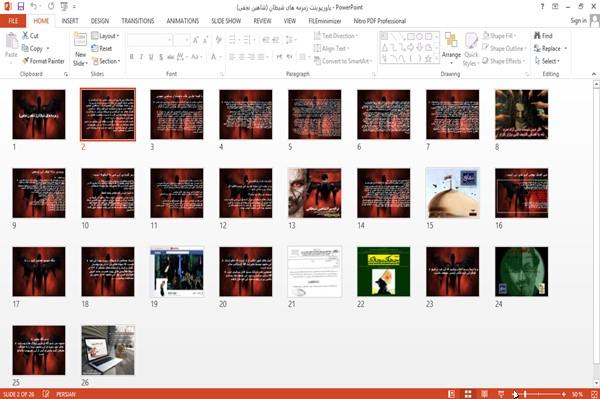The image size is (600, 399).
Task: Collapse the ribbon with the arrow button
Action: click(593, 74)
